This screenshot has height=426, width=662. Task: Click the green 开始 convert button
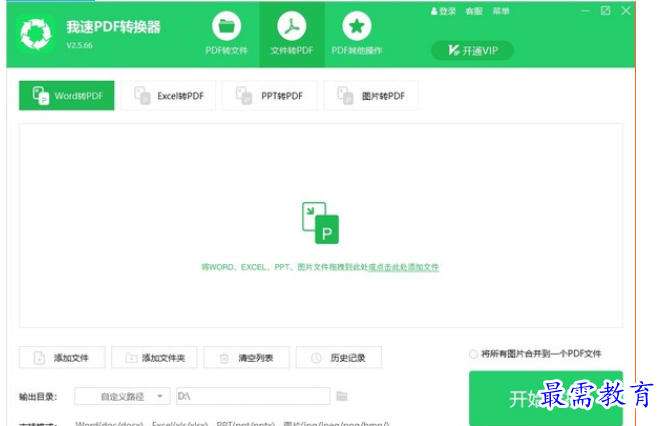pos(545,398)
